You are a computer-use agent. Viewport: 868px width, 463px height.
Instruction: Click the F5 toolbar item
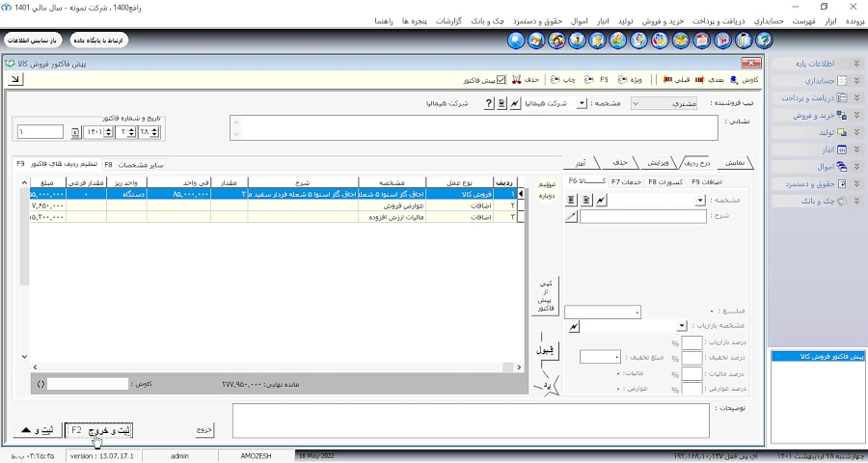point(597,80)
